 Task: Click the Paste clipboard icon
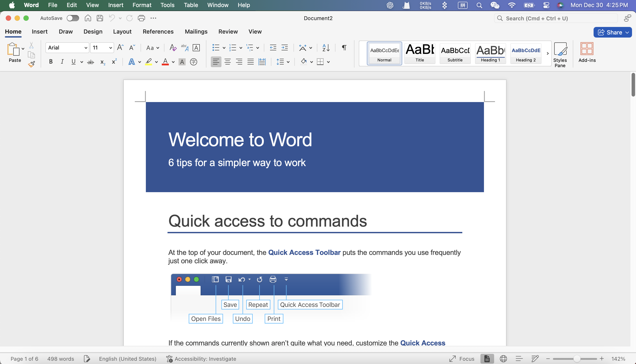13,49
